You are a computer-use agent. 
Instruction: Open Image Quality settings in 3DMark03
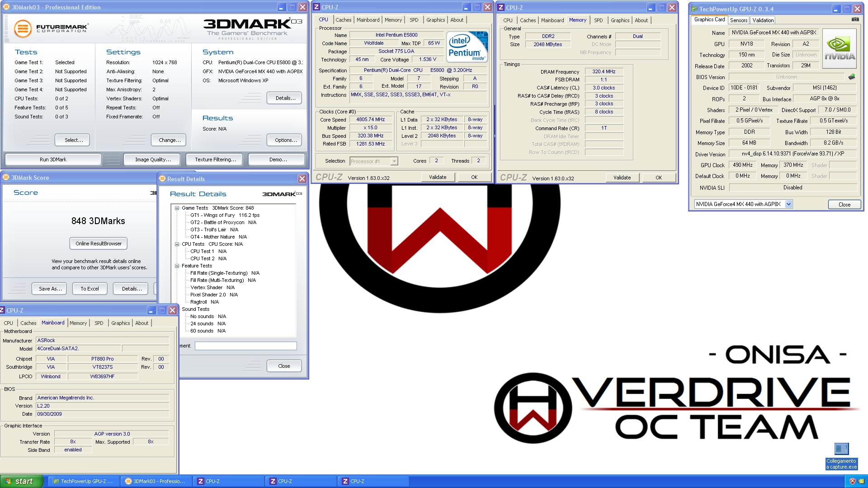pyautogui.click(x=153, y=160)
